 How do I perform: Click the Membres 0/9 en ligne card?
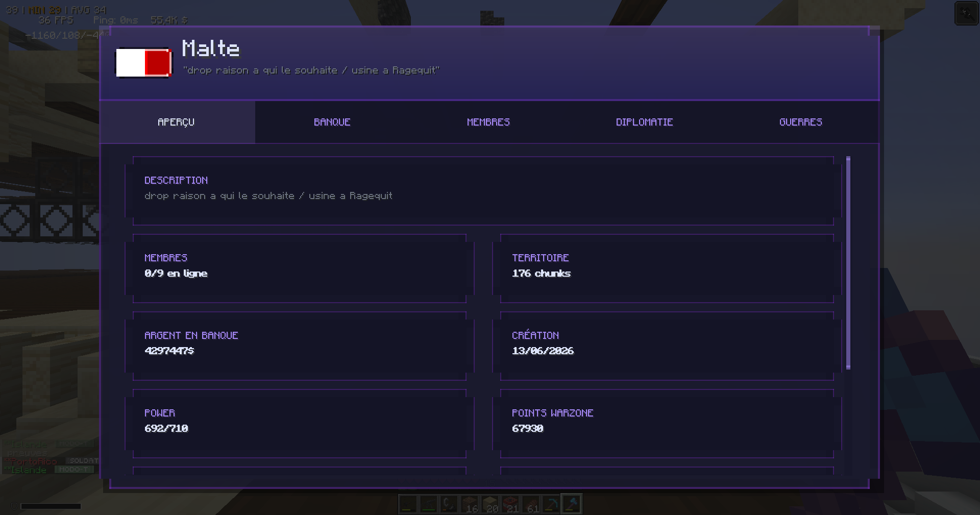[300, 268]
